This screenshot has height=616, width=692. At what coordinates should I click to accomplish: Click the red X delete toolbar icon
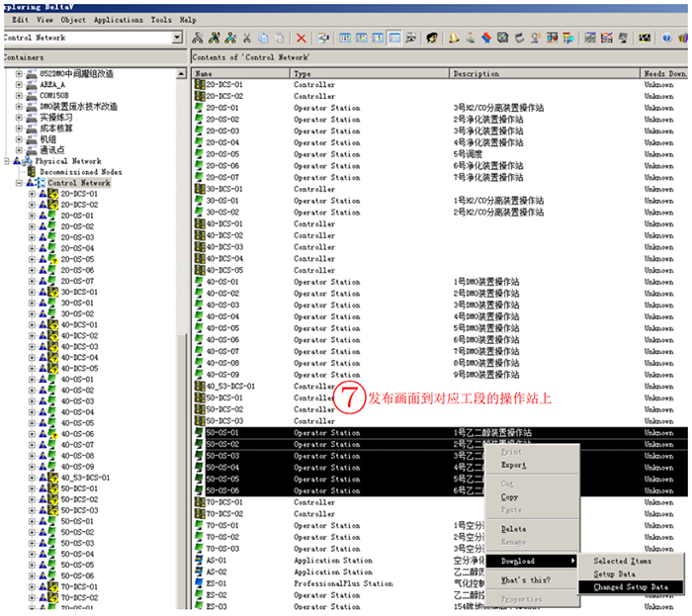[x=302, y=39]
